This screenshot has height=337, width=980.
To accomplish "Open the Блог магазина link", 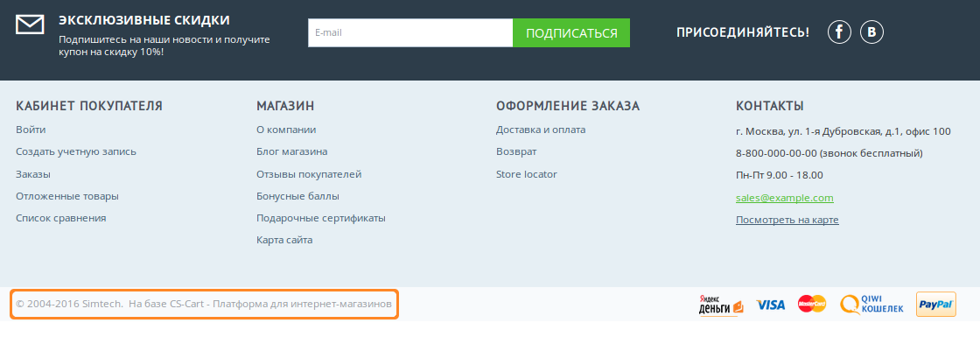I will pyautogui.click(x=292, y=152).
